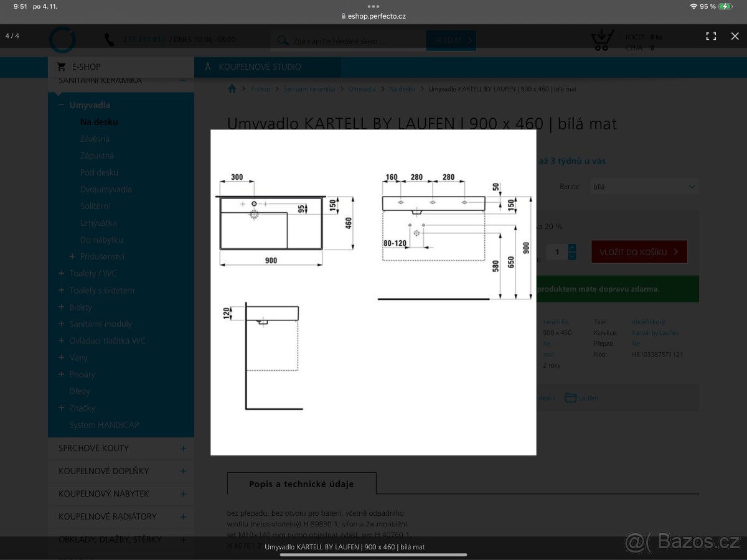Select Dvojumyvadla category

(106, 189)
